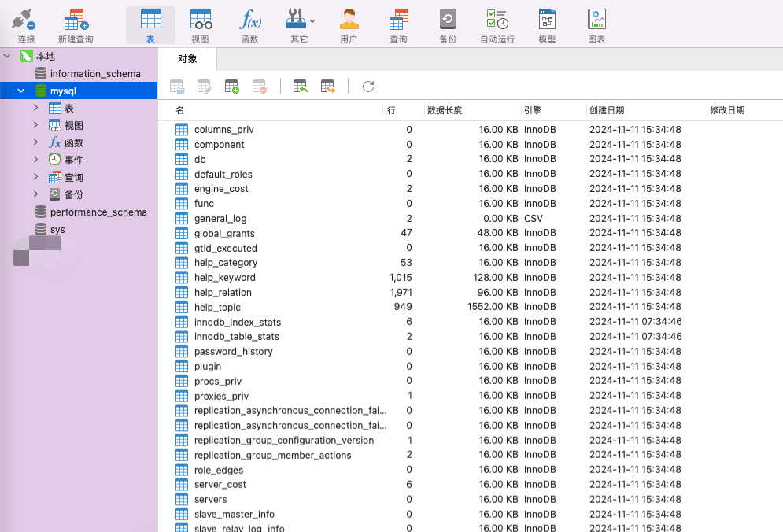The width and height of the screenshot is (783, 532).
Task: Select the server_cost table row
Action: 471,485
